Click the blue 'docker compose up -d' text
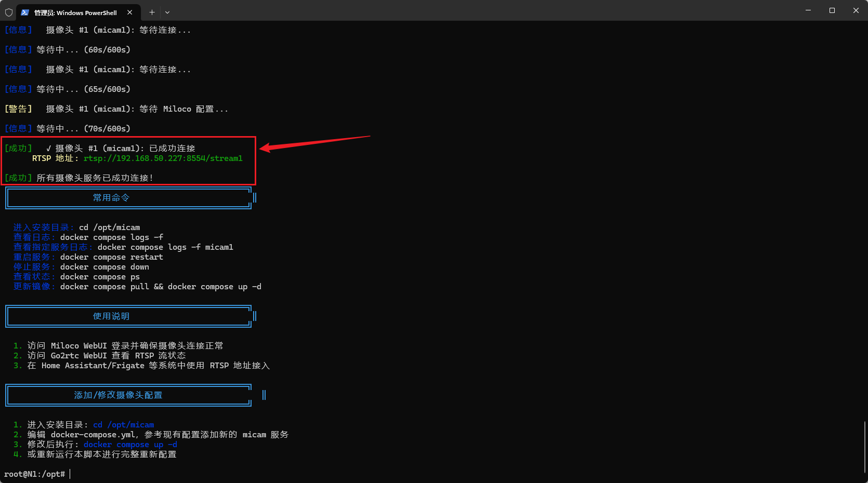Image resolution: width=868 pixels, height=483 pixels. (130, 445)
